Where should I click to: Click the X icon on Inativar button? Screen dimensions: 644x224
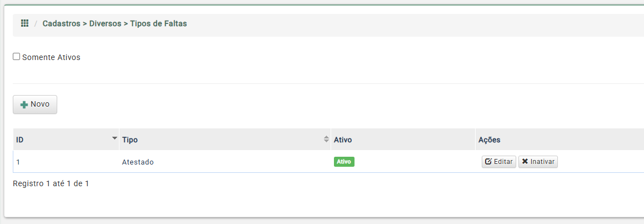pos(525,162)
